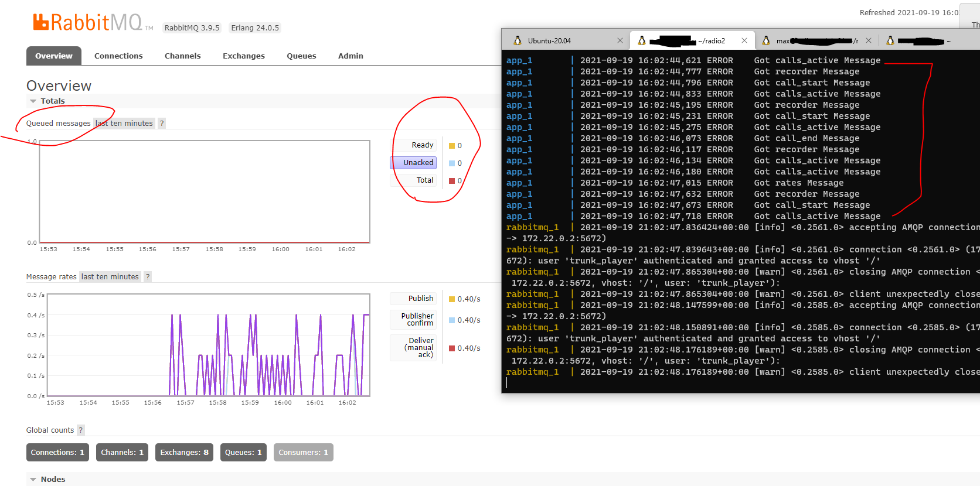Go to the Exchanges tab
Image resolution: width=980 pixels, height=486 pixels.
244,56
